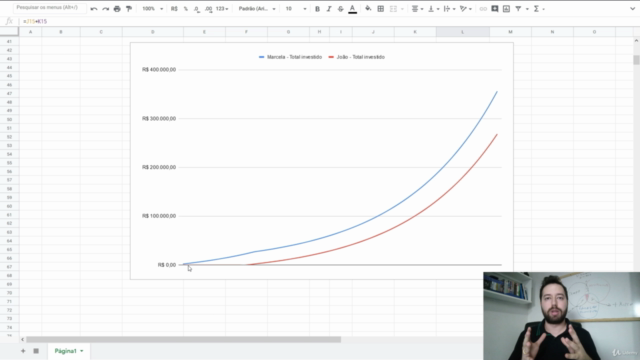The image size is (640, 360).
Task: Click the Print icon
Action: [117, 9]
